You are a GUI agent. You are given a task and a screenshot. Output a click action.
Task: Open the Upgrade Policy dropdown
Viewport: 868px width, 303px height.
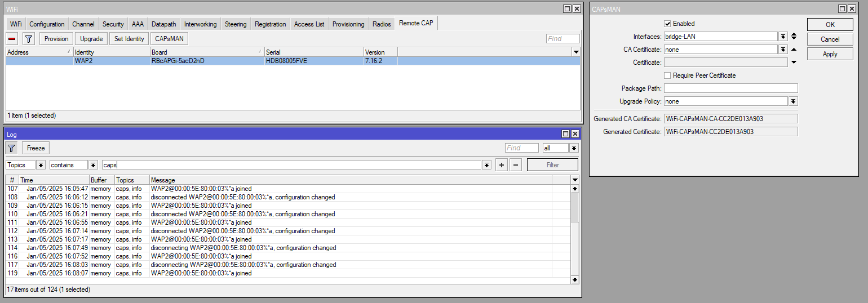[x=794, y=101]
